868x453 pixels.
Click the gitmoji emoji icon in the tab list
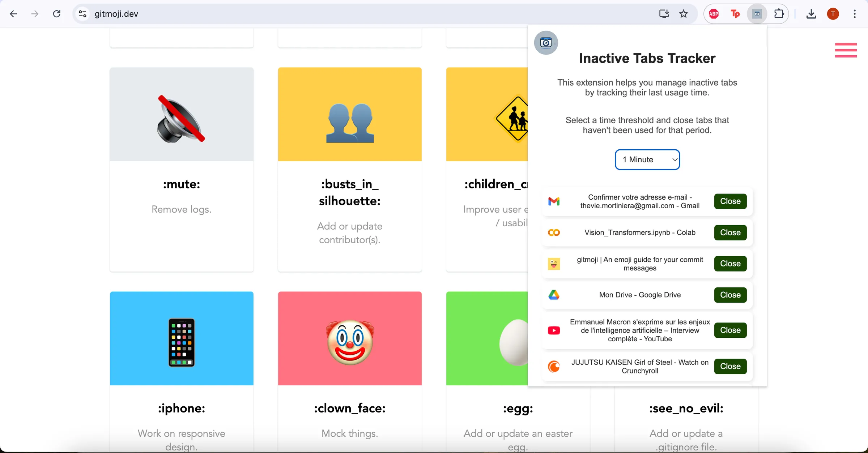(x=554, y=264)
